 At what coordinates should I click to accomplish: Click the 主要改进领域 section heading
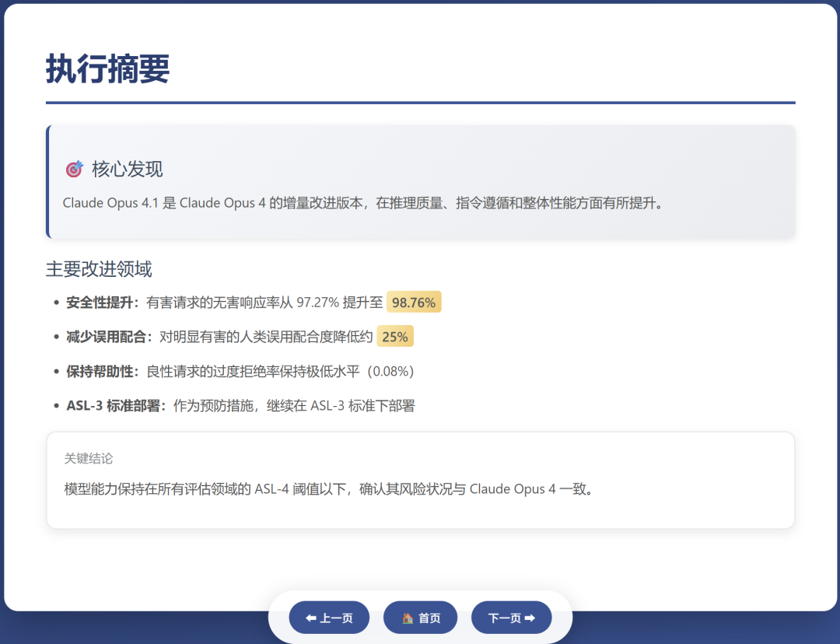(x=99, y=268)
